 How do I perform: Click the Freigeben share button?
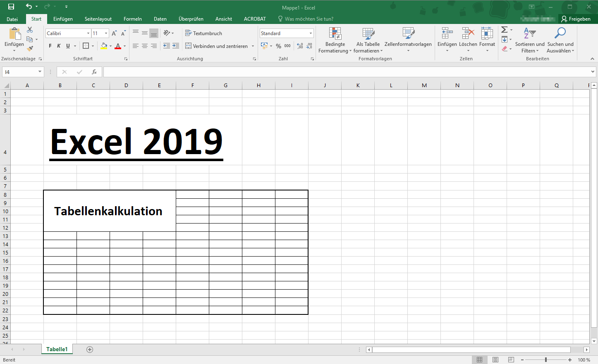(576, 19)
